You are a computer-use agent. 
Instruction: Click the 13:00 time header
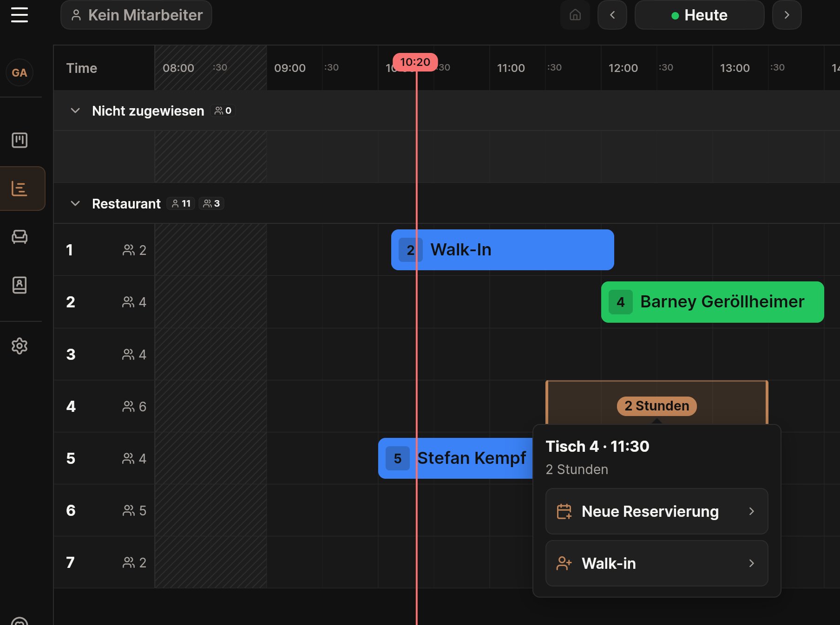[735, 68]
